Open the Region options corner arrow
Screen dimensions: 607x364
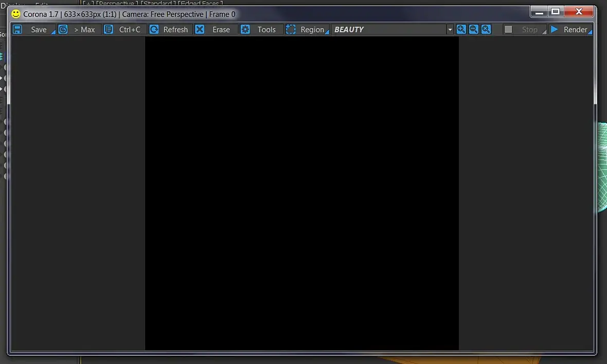pos(327,32)
